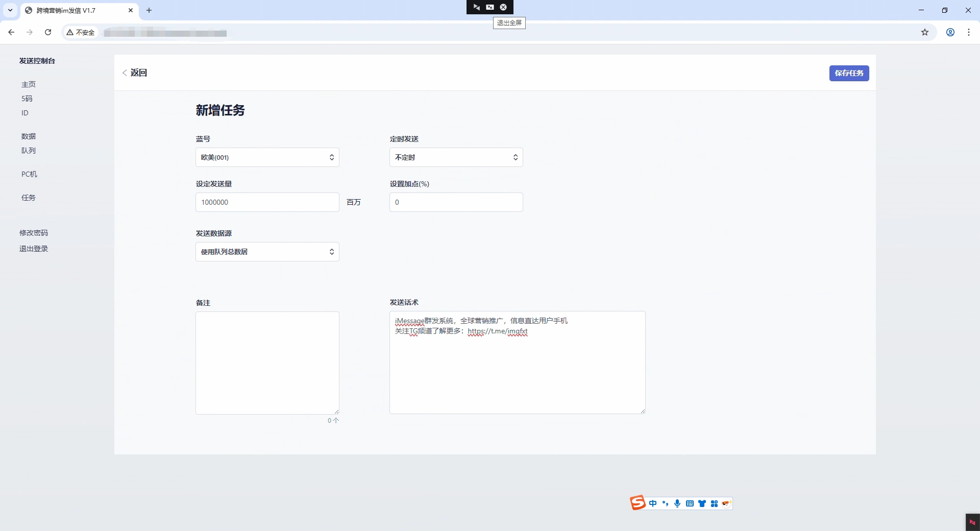Focus the 备注 text area
Image resolution: width=980 pixels, height=531 pixels.
(267, 363)
